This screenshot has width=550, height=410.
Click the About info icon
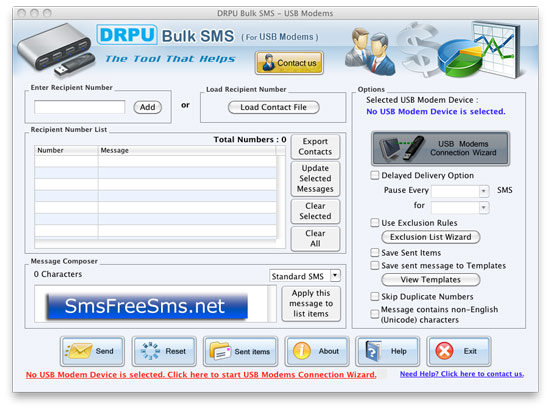click(302, 351)
